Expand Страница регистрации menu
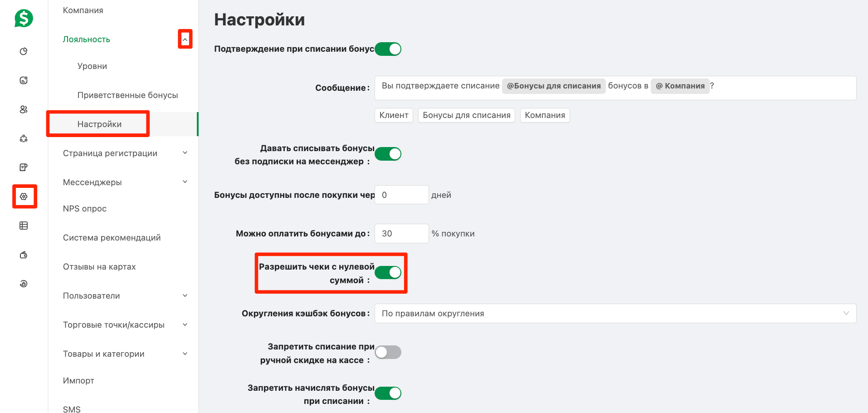Viewport: 868px width, 413px height. click(185, 153)
